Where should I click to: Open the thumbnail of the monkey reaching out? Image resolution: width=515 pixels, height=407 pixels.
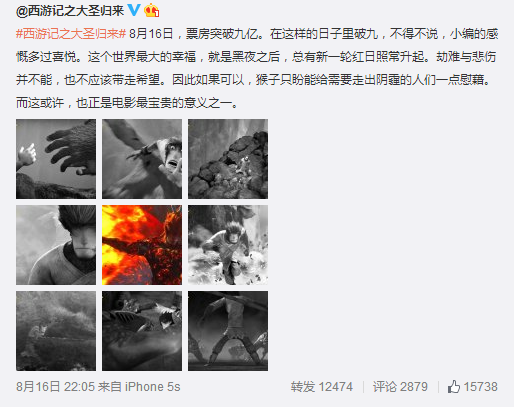coord(142,159)
